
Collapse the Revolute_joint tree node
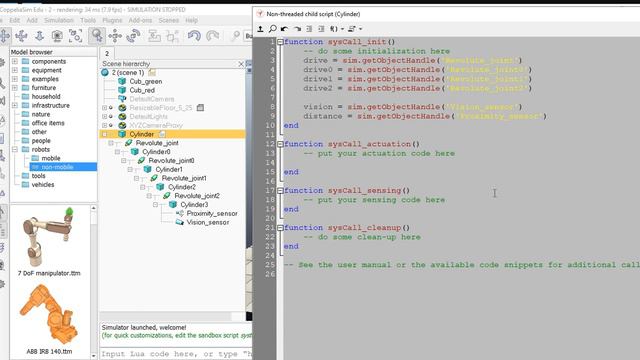(111, 143)
